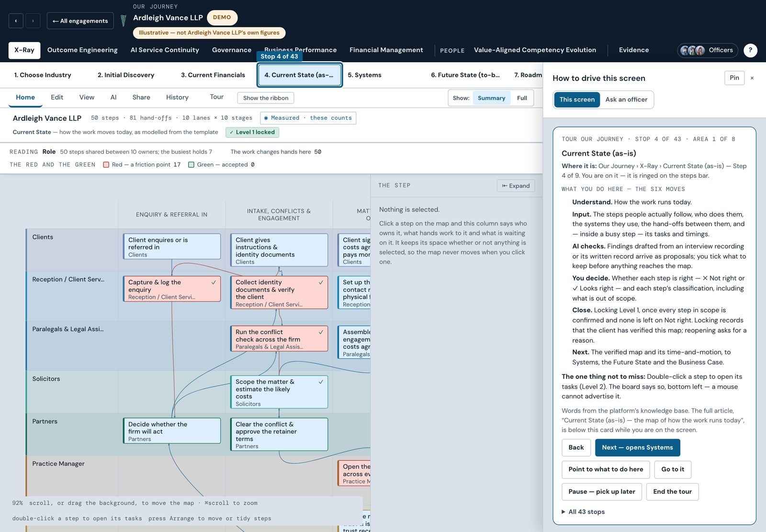Image resolution: width=766 pixels, height=532 pixels.
Task: Switch Show mode to Full
Action: tap(522, 98)
